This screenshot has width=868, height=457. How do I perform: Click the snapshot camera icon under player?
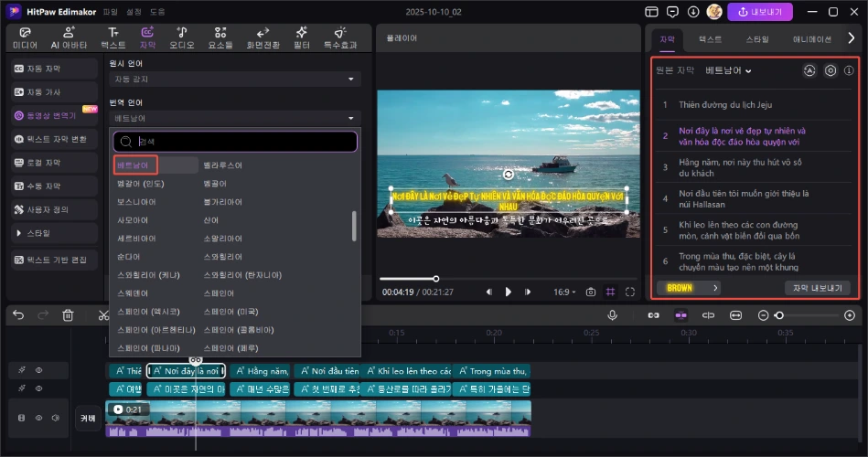(590, 292)
